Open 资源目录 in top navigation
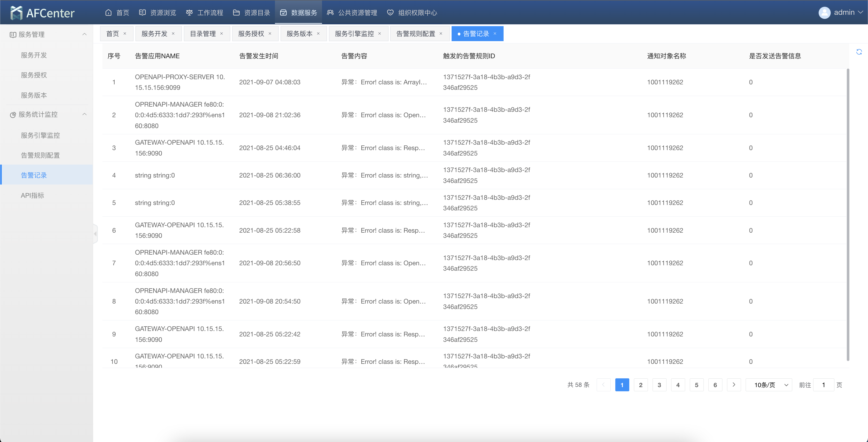The width and height of the screenshot is (868, 442). point(251,12)
